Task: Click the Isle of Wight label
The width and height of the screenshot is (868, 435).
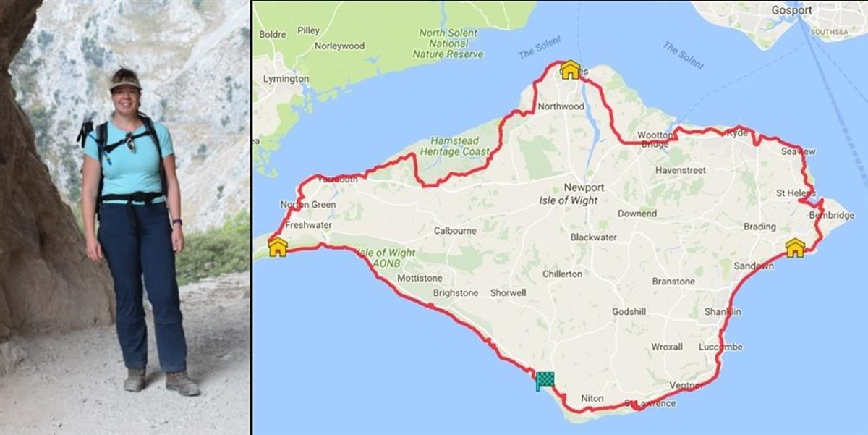Action: (x=570, y=200)
